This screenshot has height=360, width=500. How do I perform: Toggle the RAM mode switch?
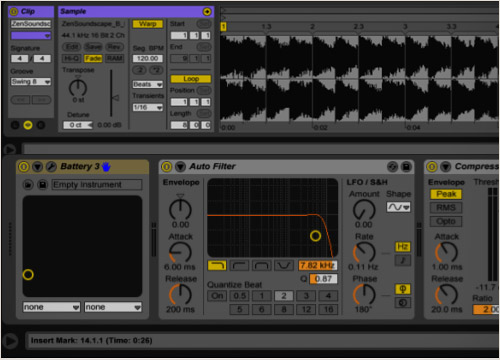click(114, 59)
